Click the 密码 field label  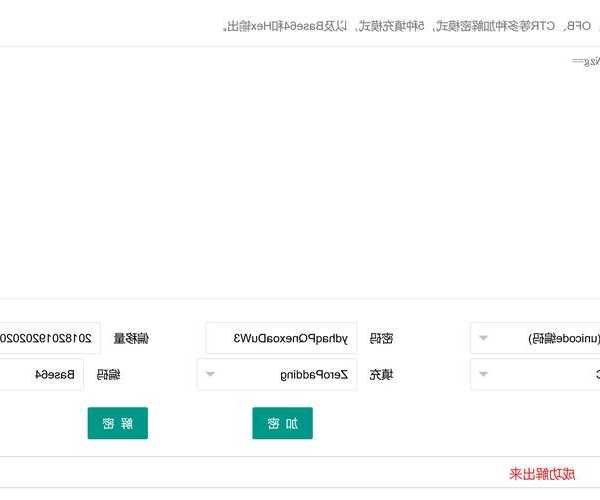[381, 339]
